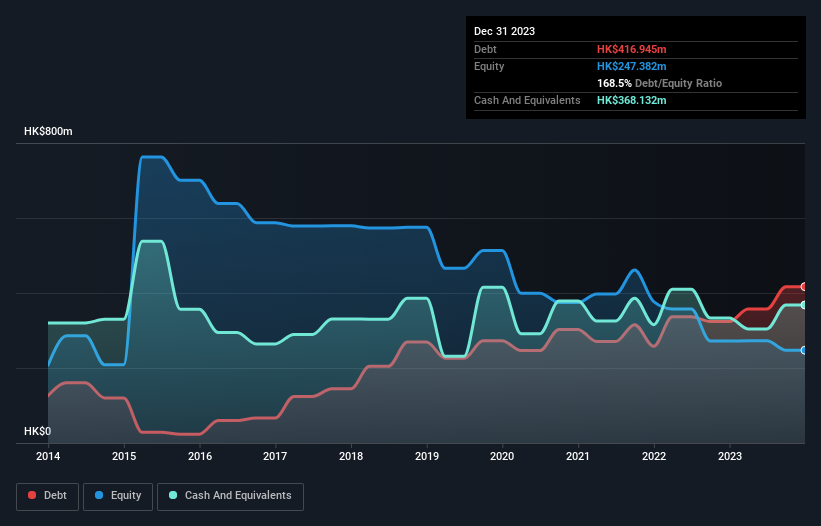This screenshot has width=821, height=526.
Task: Select the 2015 x-axis label
Action: [124, 456]
